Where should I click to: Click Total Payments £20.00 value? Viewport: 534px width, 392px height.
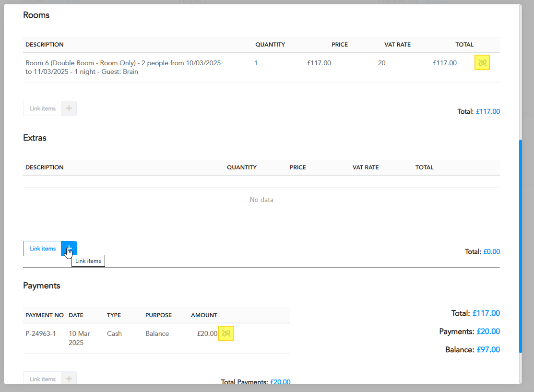click(x=280, y=381)
